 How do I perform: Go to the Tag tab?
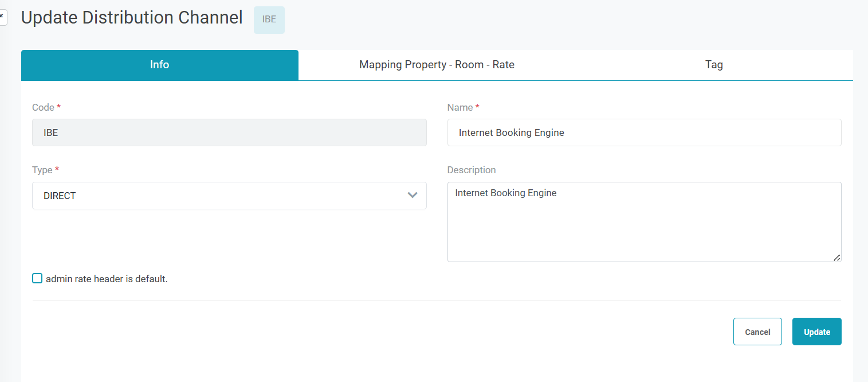pyautogui.click(x=713, y=65)
